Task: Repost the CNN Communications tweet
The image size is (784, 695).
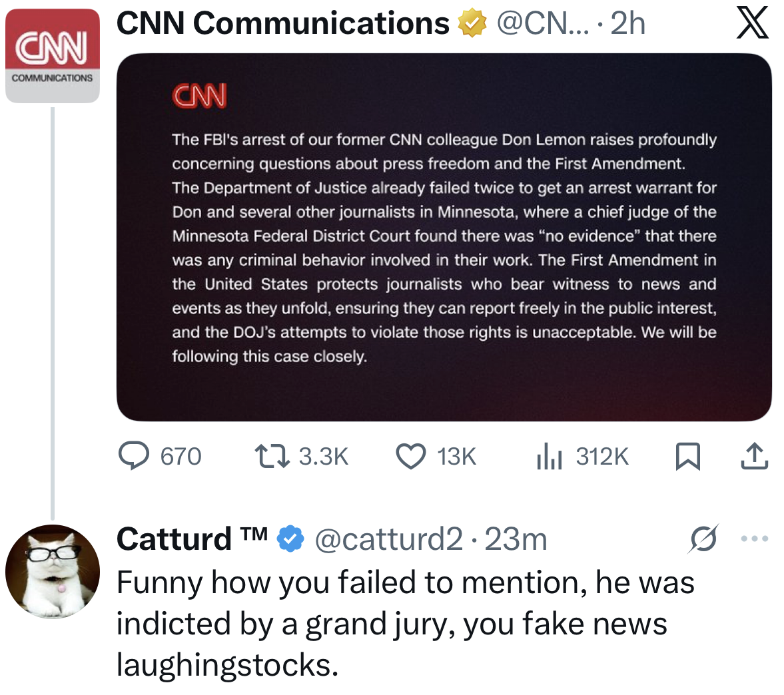Action: (x=272, y=456)
